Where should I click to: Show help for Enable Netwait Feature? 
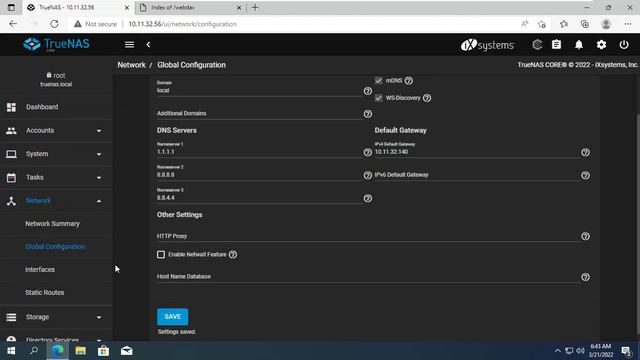pyautogui.click(x=233, y=255)
